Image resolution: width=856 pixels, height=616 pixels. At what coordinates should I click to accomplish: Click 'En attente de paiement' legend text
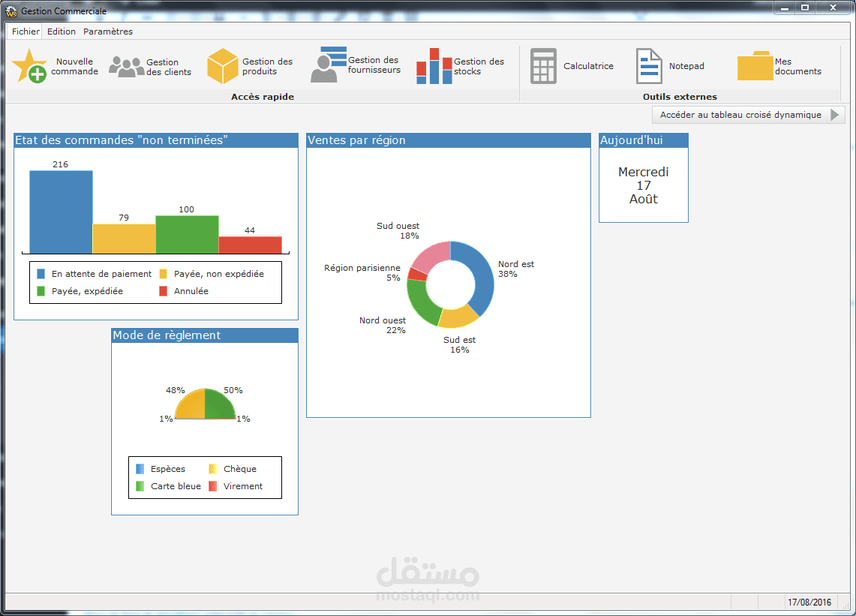pos(101,274)
